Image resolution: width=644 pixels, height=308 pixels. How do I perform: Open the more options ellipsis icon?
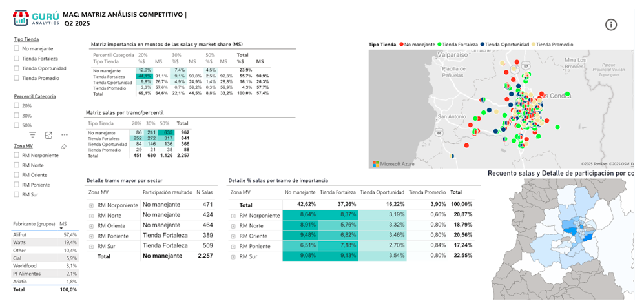[x=65, y=135]
